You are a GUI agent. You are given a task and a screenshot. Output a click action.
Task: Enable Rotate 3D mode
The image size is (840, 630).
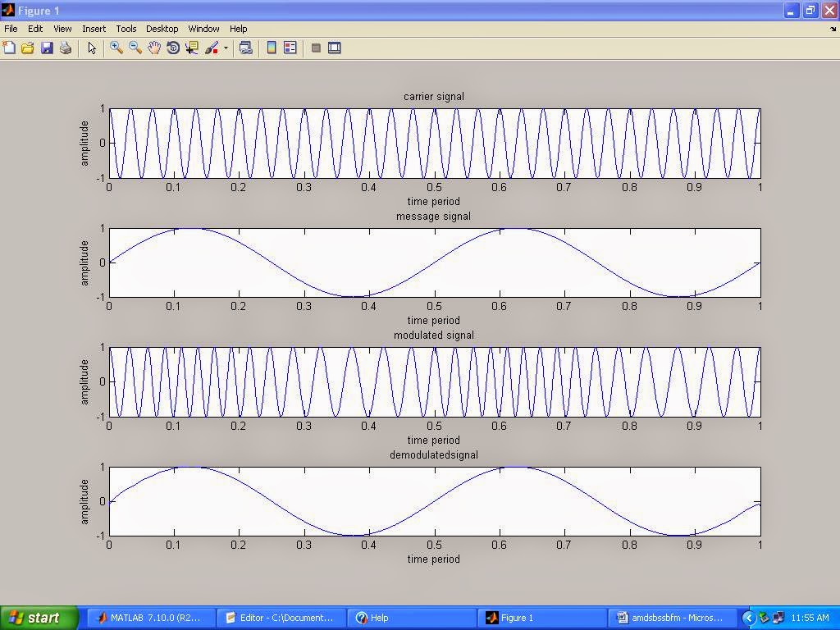(x=172, y=48)
